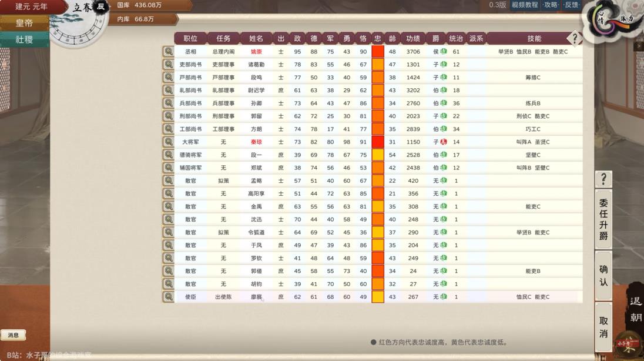This screenshot has width=644, height=361.
Task: Open the 心情/体力 swirl indicator top right
Action: 611,19
